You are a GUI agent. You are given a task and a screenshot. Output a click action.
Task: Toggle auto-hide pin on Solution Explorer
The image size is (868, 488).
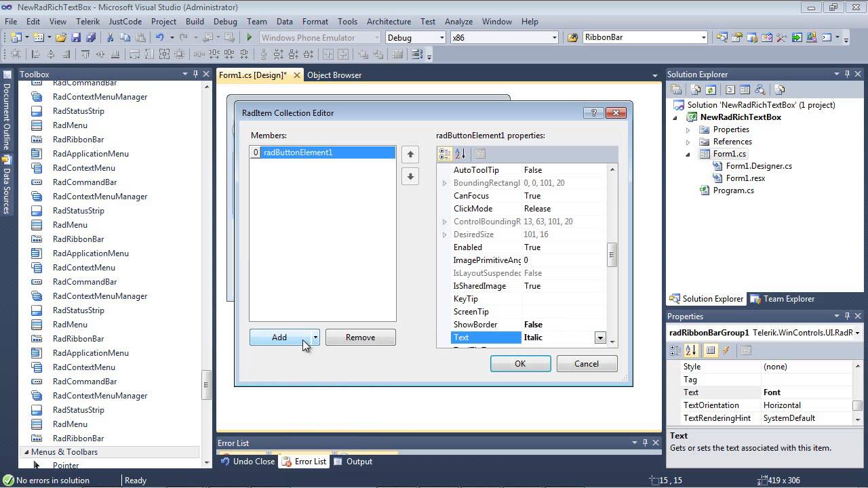(847, 75)
